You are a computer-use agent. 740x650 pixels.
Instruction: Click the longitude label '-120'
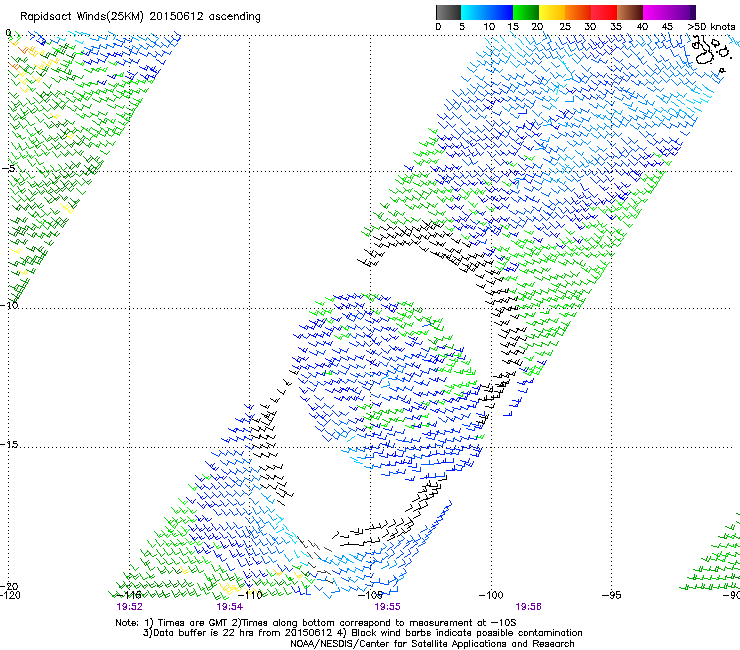10,595
